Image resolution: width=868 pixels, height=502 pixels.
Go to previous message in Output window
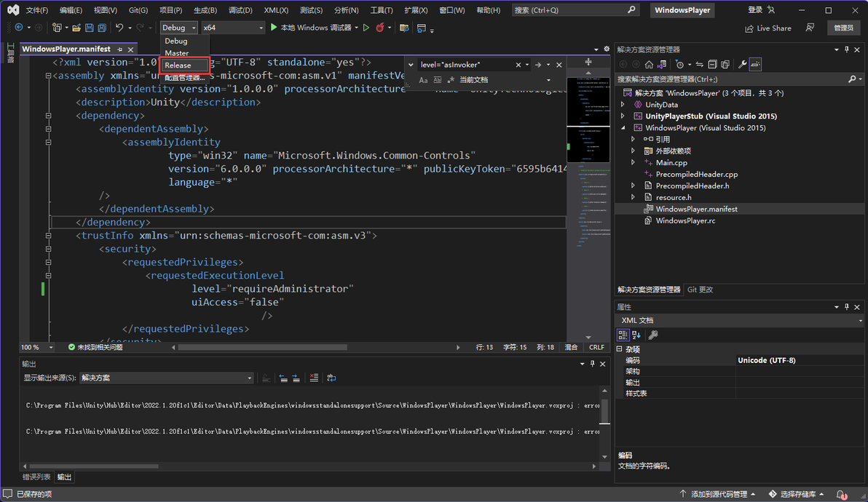pyautogui.click(x=283, y=378)
